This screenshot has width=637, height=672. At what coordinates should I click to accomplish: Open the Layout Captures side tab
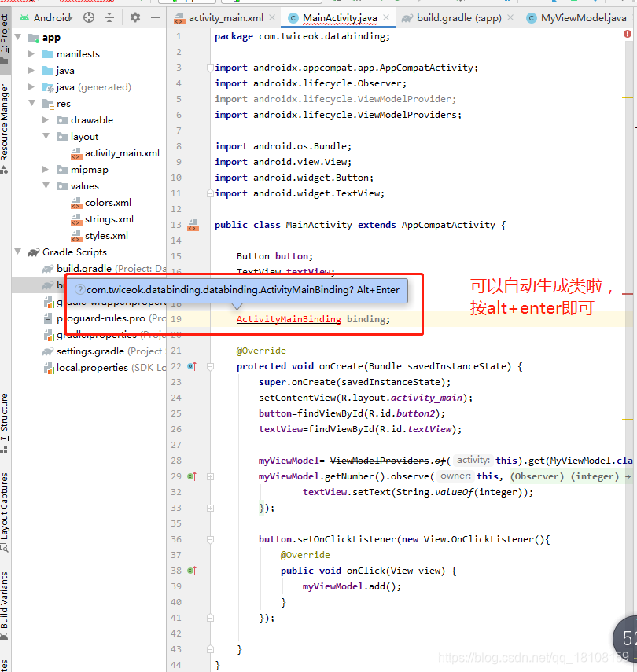point(5,512)
